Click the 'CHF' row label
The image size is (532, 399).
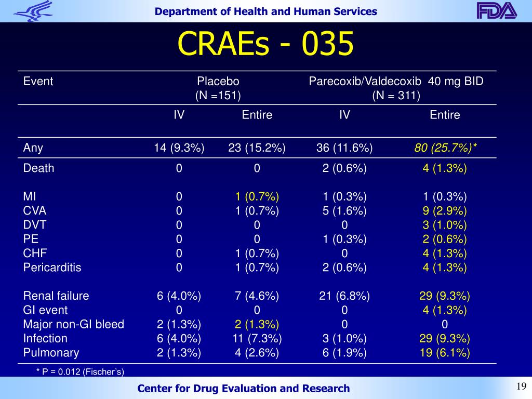pos(35,254)
